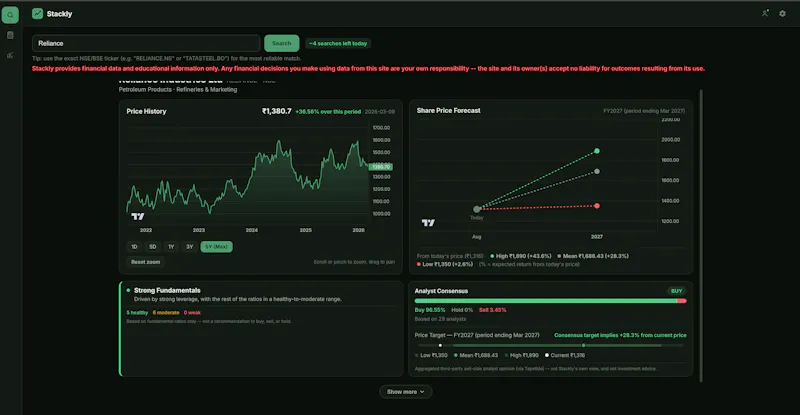Click the grey Mean forecast point on the chart

coord(597,172)
